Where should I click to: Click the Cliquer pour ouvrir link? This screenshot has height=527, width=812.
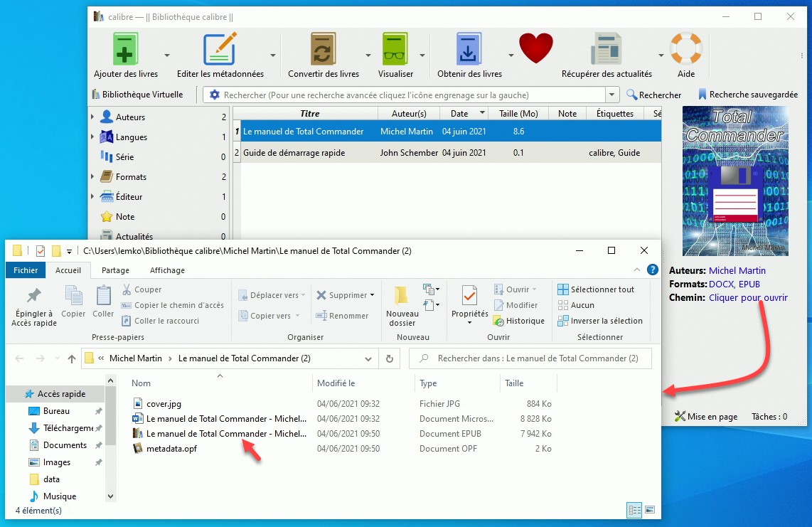click(x=748, y=298)
